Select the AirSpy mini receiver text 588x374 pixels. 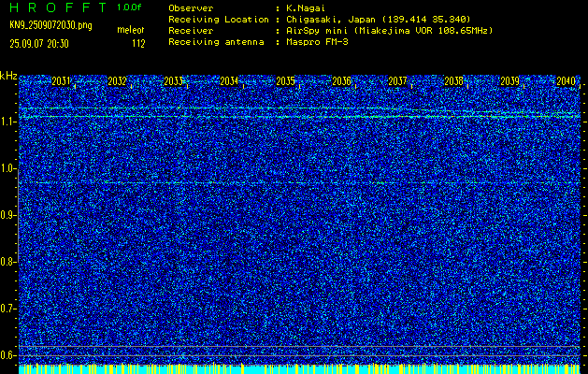tap(389, 31)
